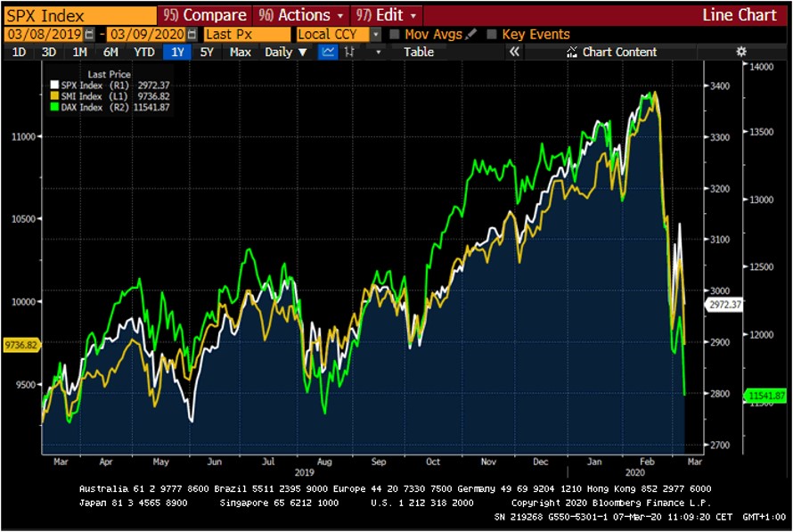Click the 11000 left axis label
Image resolution: width=793 pixels, height=532 pixels.
pos(23,136)
